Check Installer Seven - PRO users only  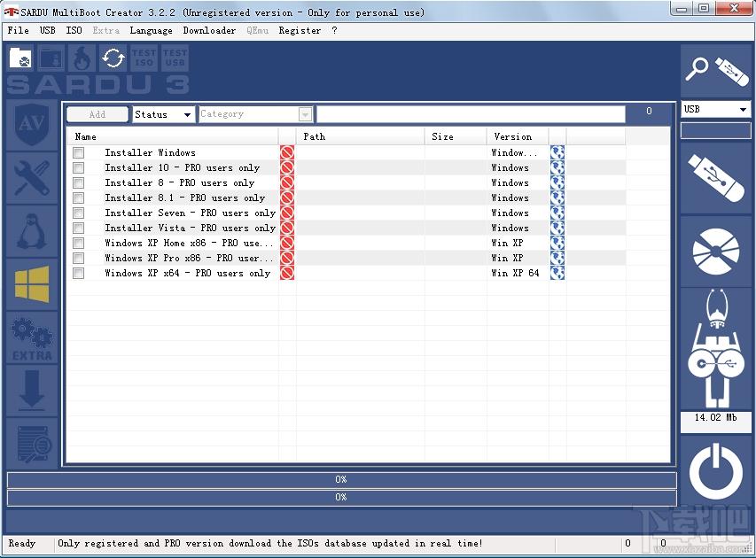pyautogui.click(x=79, y=213)
